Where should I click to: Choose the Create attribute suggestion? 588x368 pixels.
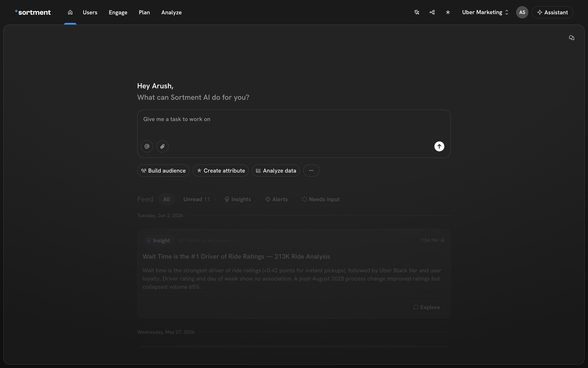[221, 170]
